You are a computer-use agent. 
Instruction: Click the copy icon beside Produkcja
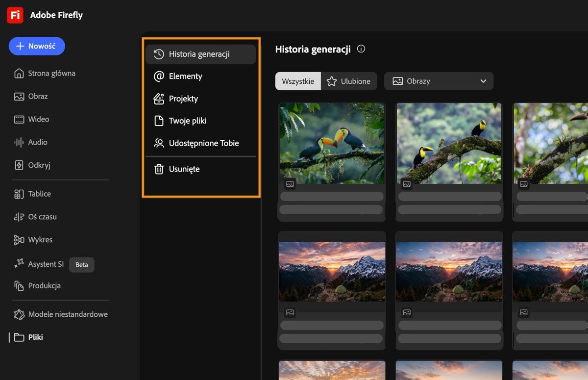[19, 286]
